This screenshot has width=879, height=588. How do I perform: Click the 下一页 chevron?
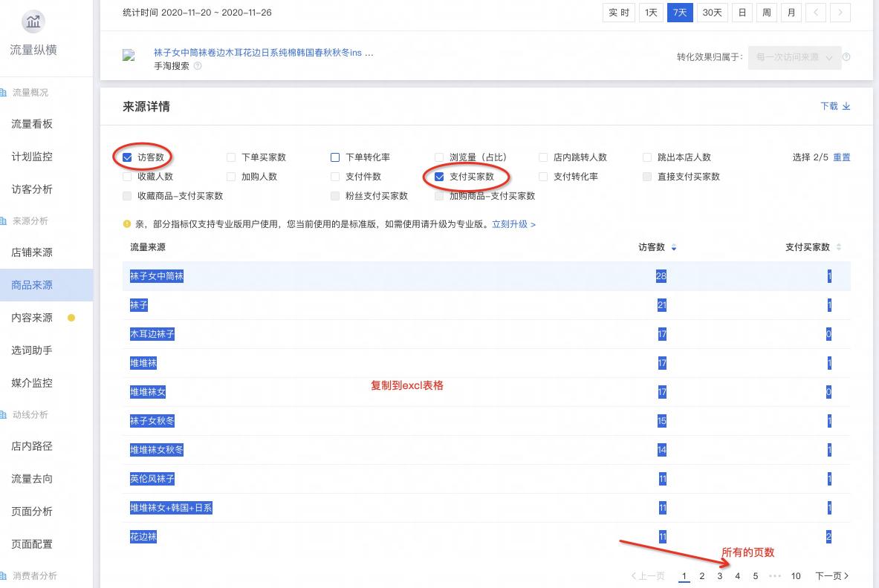pos(846,575)
